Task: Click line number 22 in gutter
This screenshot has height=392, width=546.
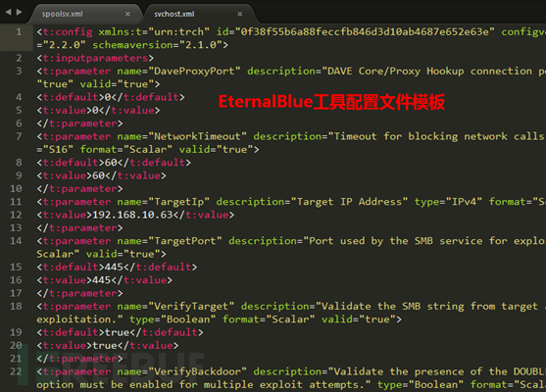Action: click(x=16, y=371)
